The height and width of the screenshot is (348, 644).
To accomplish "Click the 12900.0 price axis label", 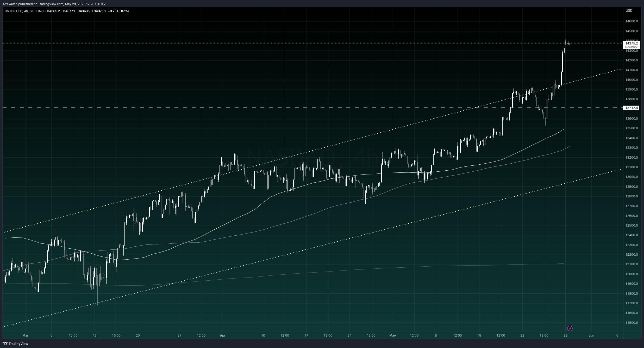I will click(x=632, y=187).
